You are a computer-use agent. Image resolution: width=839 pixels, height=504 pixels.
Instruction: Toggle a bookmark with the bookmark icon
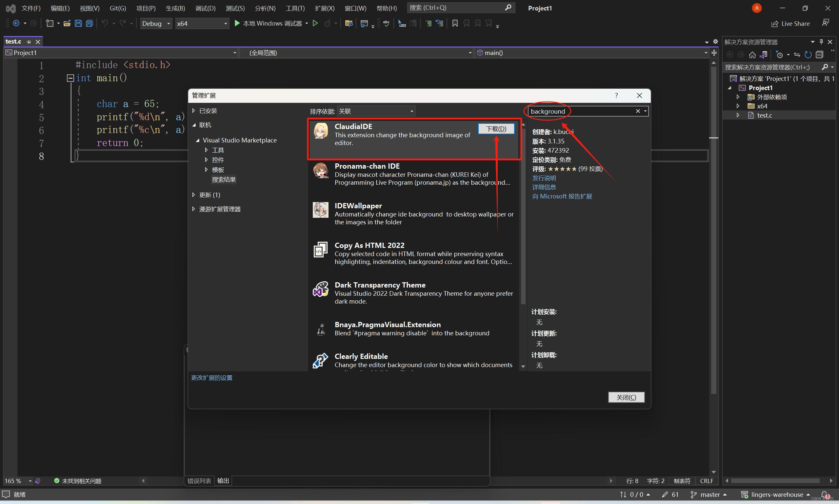click(x=455, y=23)
